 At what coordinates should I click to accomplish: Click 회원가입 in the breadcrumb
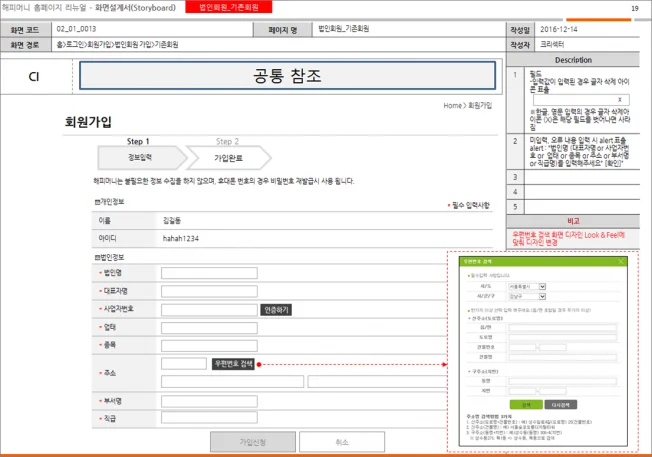(x=480, y=106)
